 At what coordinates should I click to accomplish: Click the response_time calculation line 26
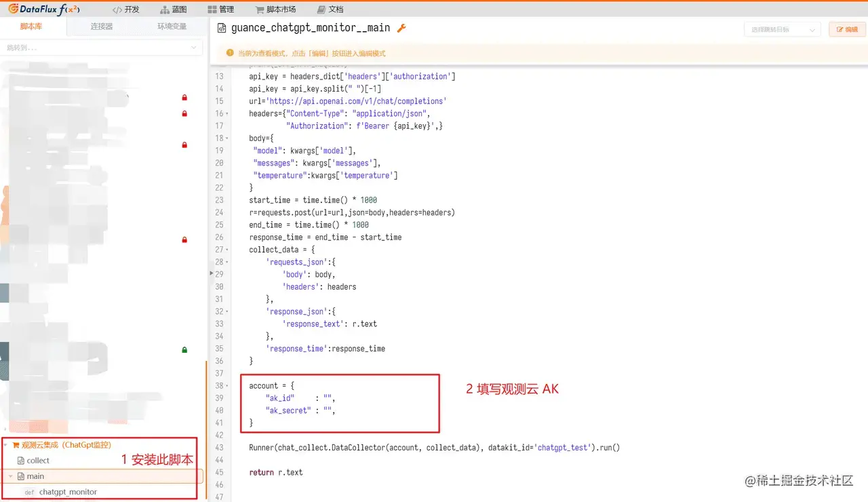pyautogui.click(x=325, y=237)
